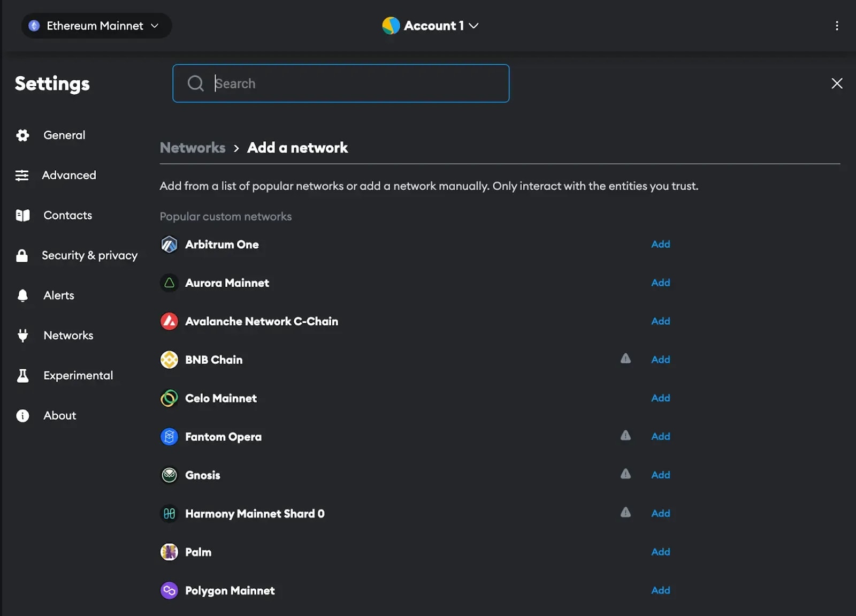Viewport: 856px width, 616px height.
Task: Open Advanced settings
Action: click(69, 176)
